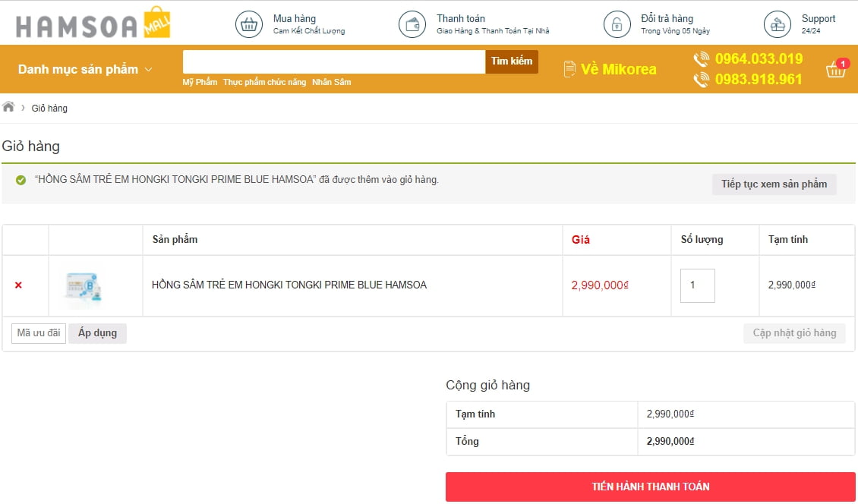
Task: Click TIẾN HÀNH THANH TOÁN checkout button
Action: (x=651, y=487)
